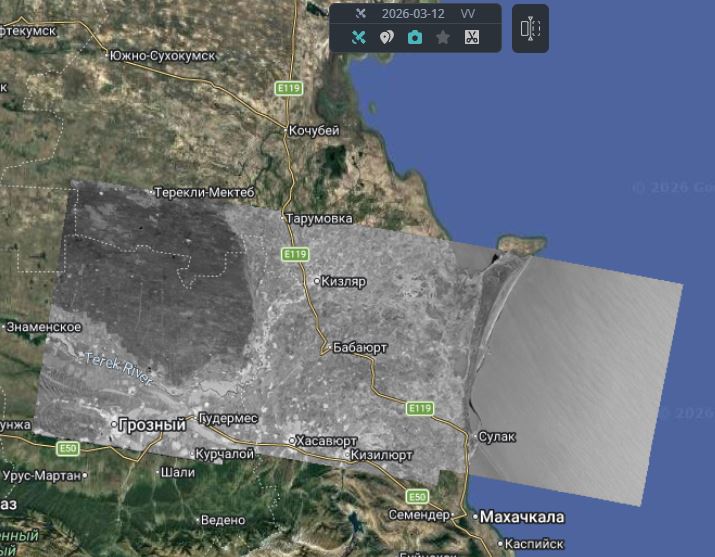
Task: Click the Кизляр town label
Action: (343, 282)
